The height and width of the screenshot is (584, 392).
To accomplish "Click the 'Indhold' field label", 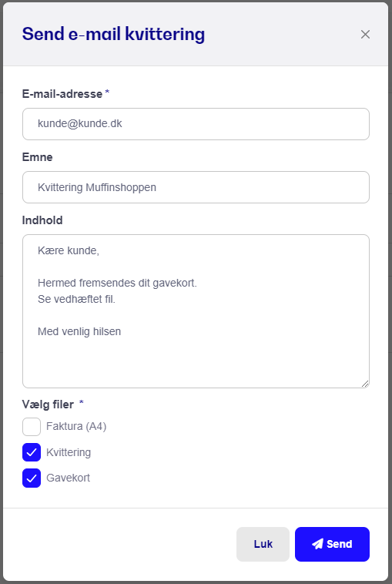I will click(42, 220).
